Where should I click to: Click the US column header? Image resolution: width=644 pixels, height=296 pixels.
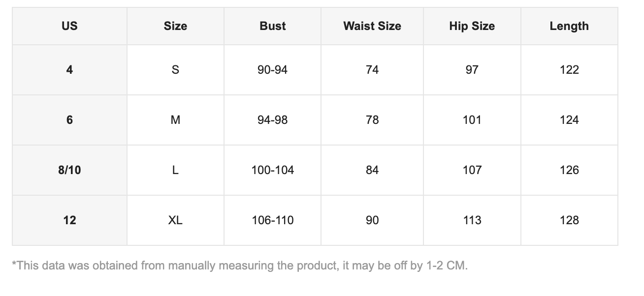click(x=69, y=26)
